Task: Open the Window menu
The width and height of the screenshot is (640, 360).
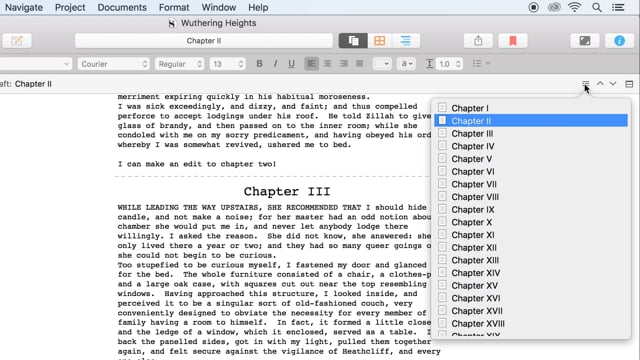Action: (x=219, y=7)
